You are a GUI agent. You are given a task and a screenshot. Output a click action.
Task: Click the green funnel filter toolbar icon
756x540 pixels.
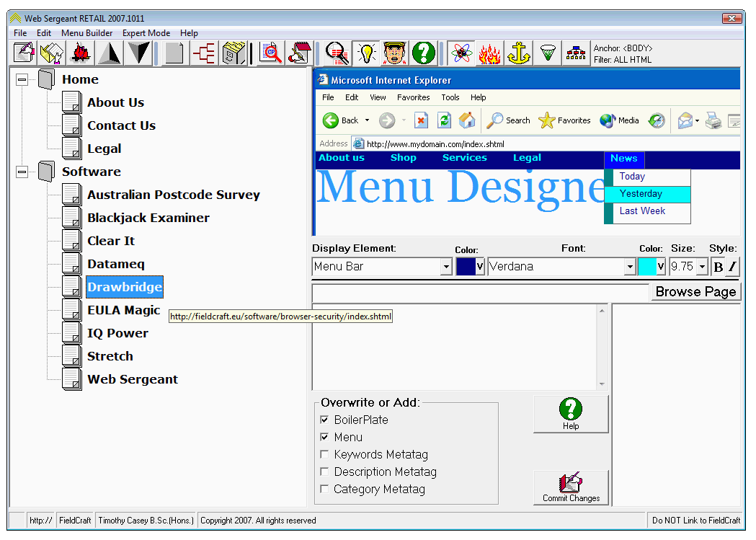pyautogui.click(x=547, y=53)
